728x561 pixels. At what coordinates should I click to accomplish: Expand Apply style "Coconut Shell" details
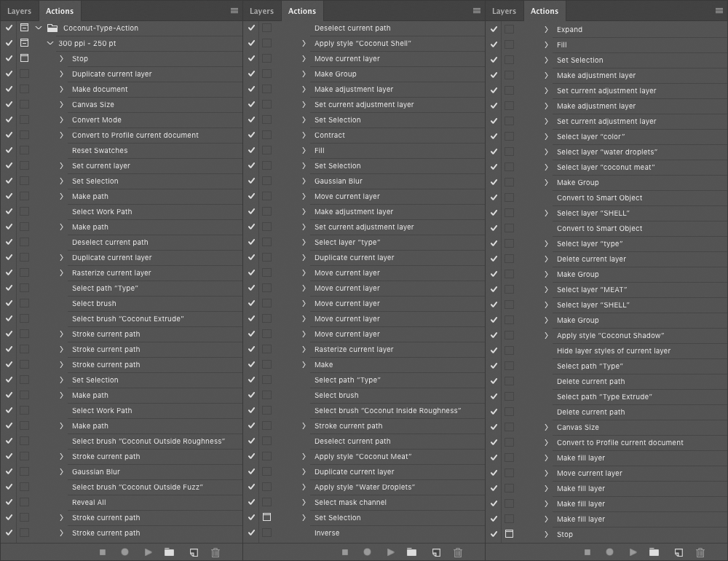point(304,43)
